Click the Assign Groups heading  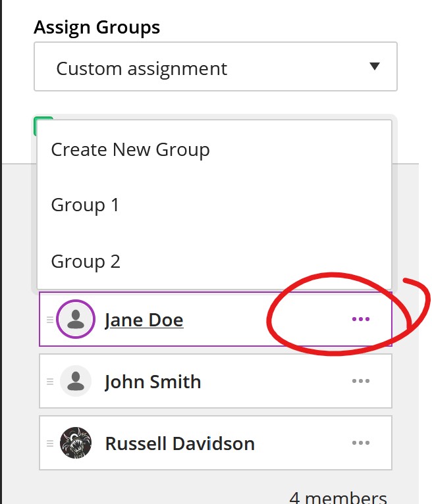(97, 27)
